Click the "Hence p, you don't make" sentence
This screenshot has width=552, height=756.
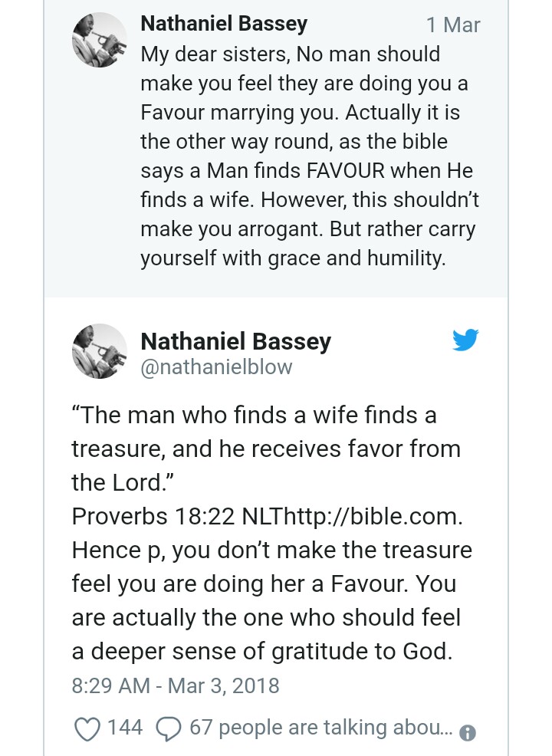(x=271, y=550)
